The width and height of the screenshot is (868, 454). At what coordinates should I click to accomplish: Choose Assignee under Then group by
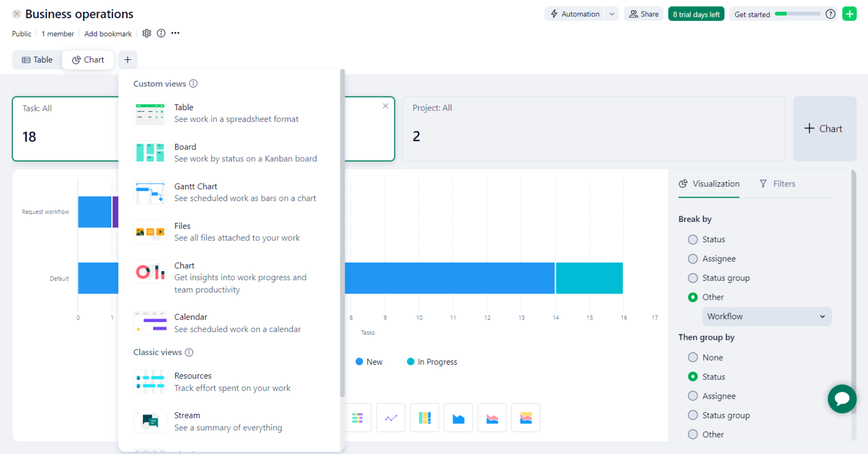click(x=693, y=396)
